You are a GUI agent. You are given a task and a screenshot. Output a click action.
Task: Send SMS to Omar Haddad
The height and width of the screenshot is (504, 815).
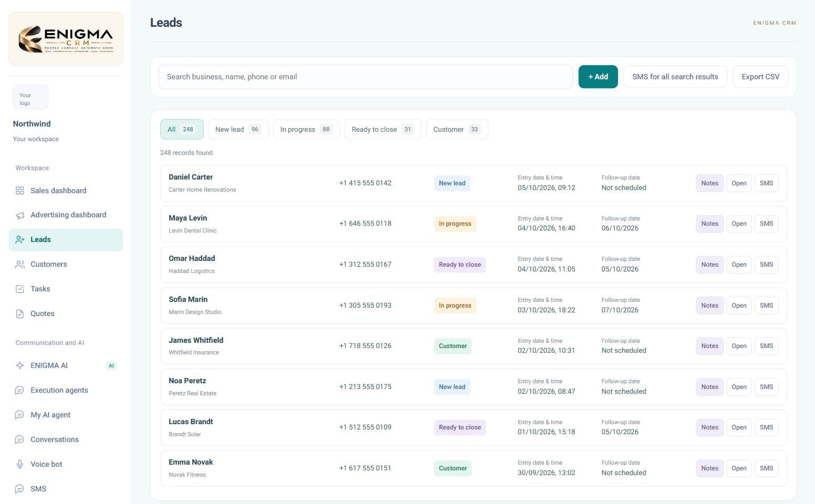[x=766, y=265]
